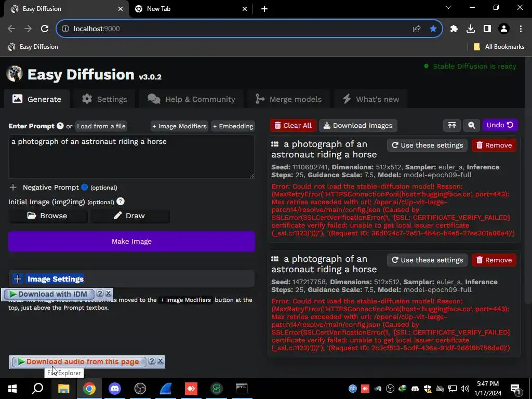Open OBS Studio from the taskbar
Image resolution: width=532 pixels, height=399 pixels.
click(x=140, y=389)
